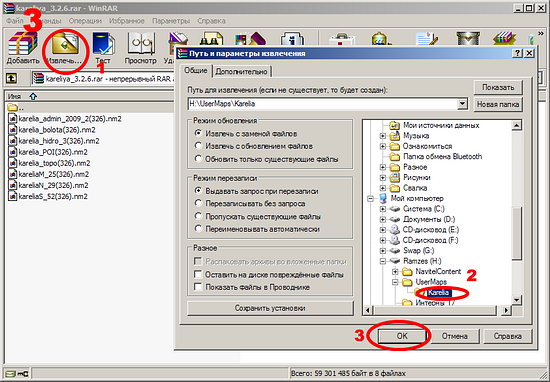Switch to the Общие tab

(196, 71)
